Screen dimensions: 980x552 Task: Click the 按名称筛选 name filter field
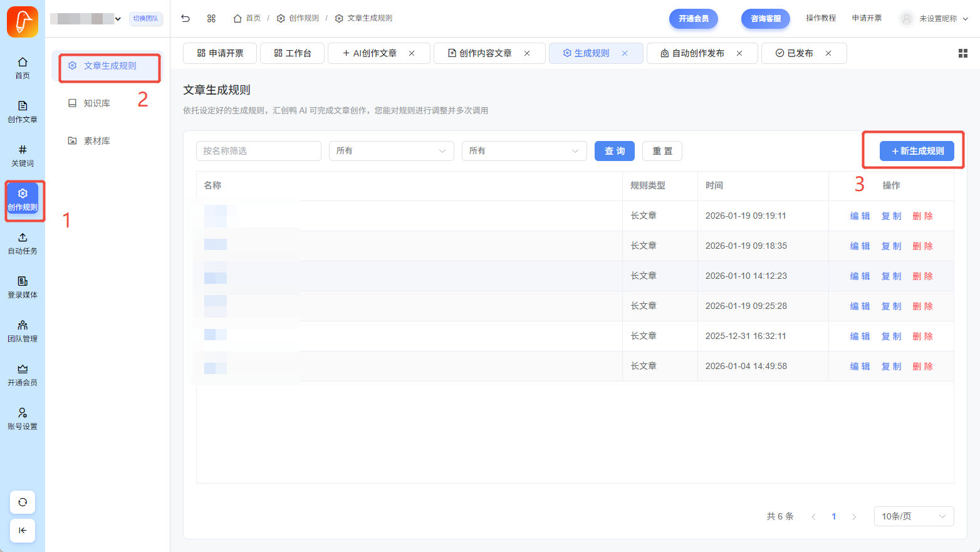pyautogui.click(x=258, y=151)
